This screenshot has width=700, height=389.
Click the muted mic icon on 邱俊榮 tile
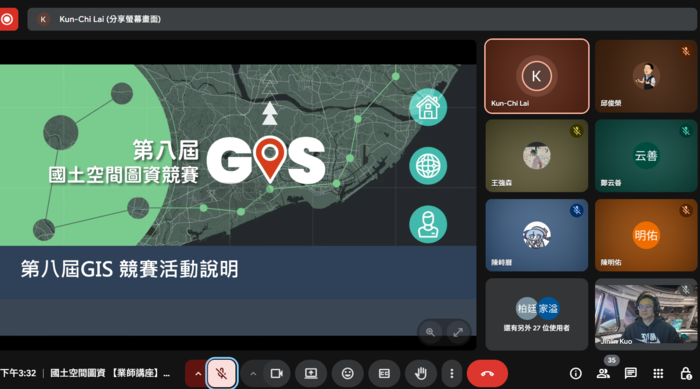(x=686, y=51)
